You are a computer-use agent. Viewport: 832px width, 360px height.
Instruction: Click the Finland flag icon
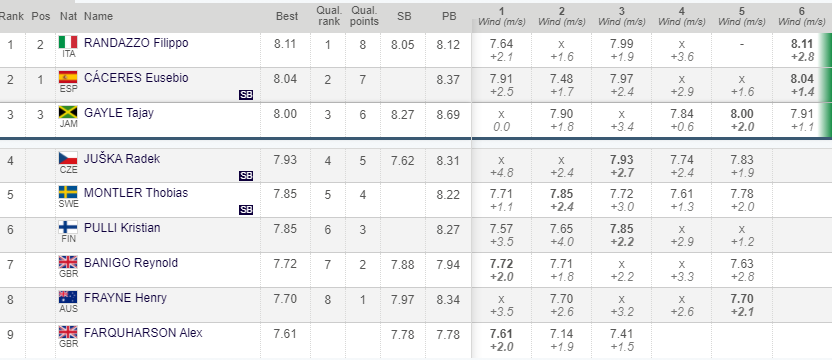coord(68,227)
